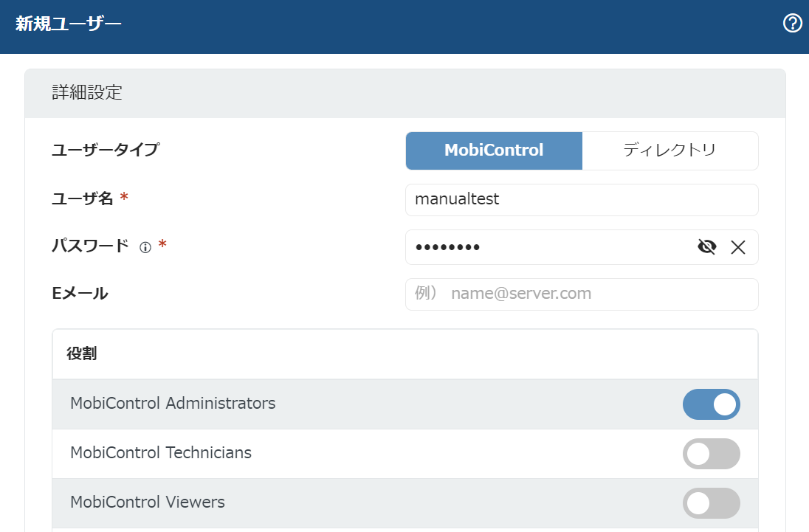This screenshot has width=809, height=532.
Task: Click the ユーザータイプ label
Action: pos(106,150)
